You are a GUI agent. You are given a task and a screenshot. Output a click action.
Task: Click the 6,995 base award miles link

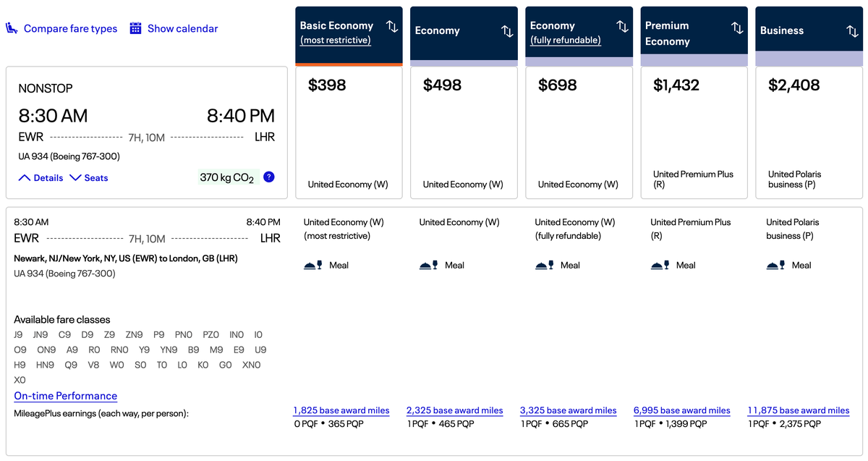coord(681,410)
